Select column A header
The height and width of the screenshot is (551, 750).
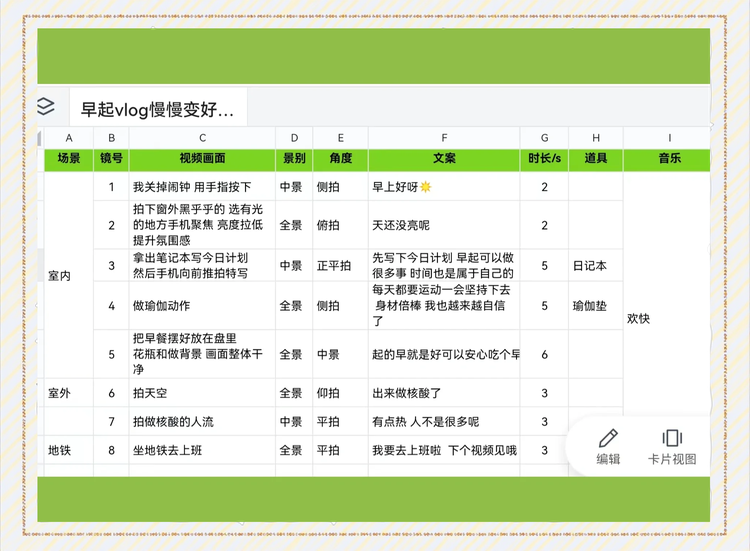pyautogui.click(x=69, y=138)
